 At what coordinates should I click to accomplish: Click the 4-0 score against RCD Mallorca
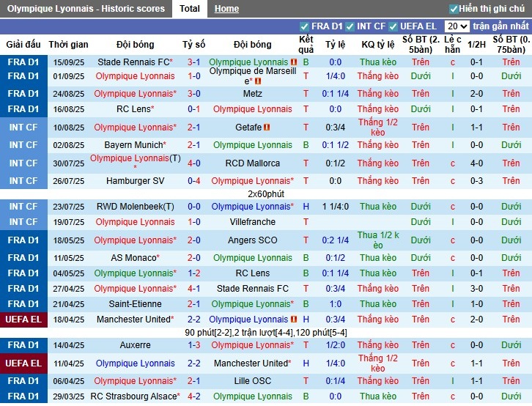[194, 163]
